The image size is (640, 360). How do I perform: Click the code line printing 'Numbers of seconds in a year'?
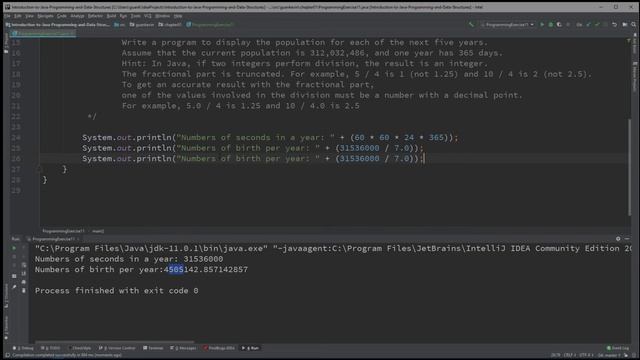(270, 138)
